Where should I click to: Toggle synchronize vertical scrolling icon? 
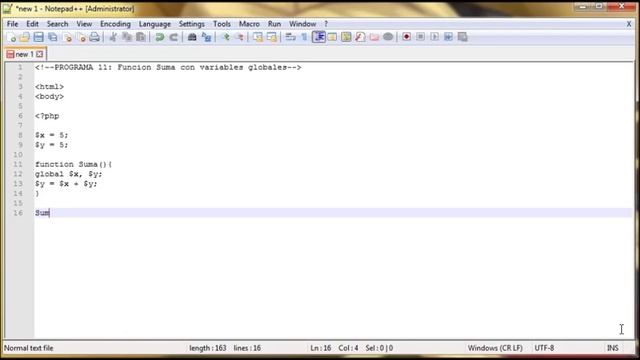(x=258, y=38)
